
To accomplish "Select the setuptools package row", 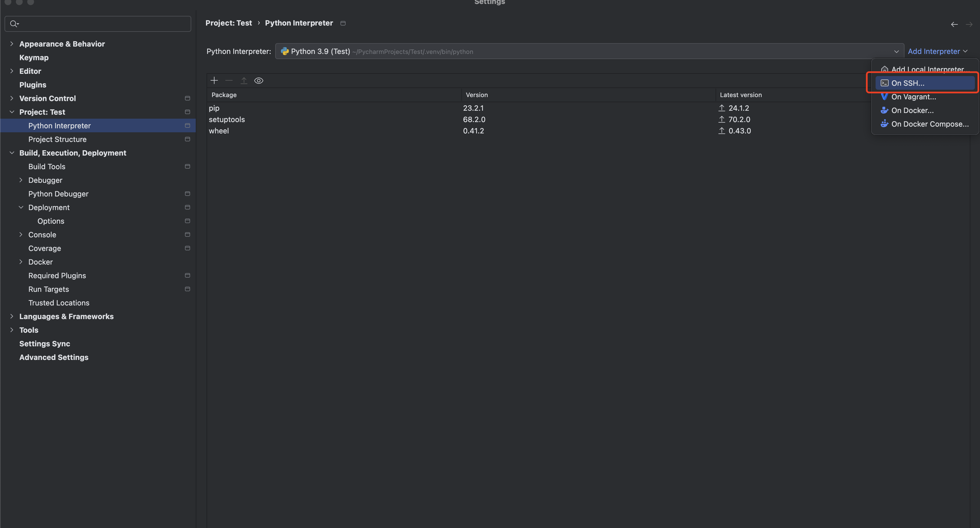I will 227,120.
